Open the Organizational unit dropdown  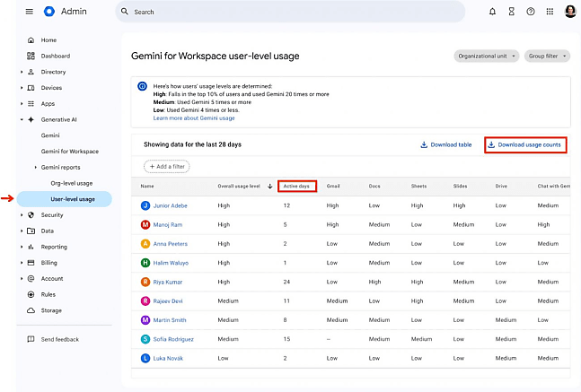(487, 56)
